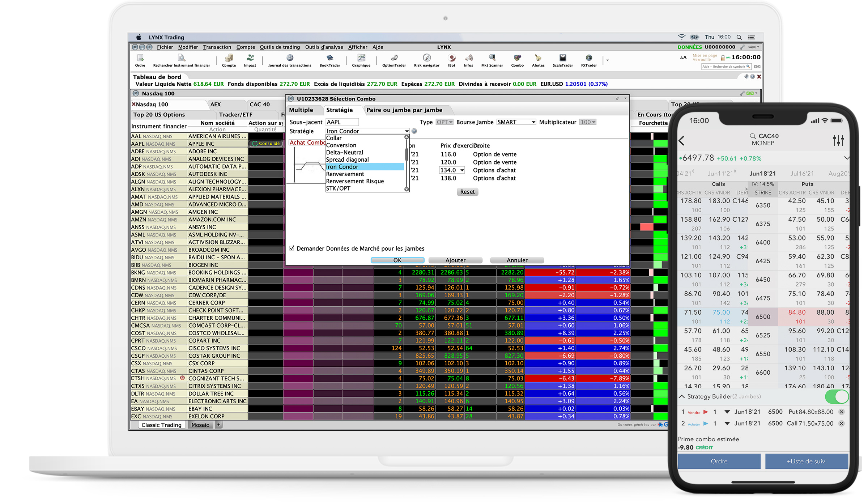The width and height of the screenshot is (868, 502).
Task: Open the Outils de trading menu
Action: [x=280, y=47]
